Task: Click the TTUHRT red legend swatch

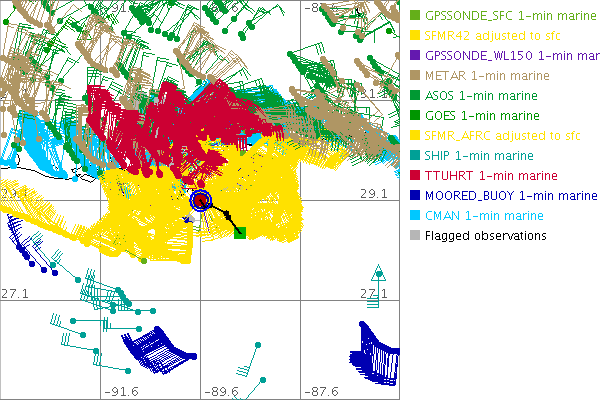Action: [x=415, y=176]
